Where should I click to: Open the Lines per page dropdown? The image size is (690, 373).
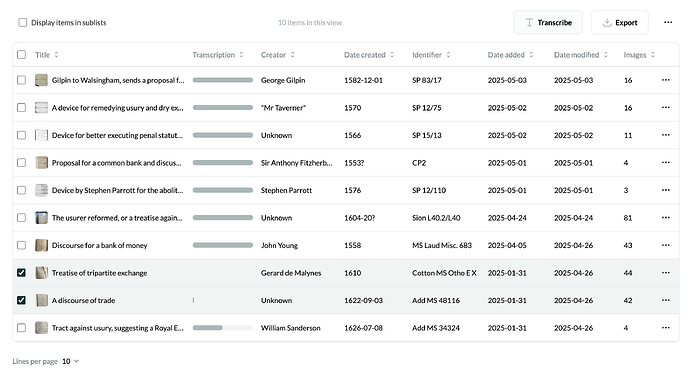pyautogui.click(x=70, y=361)
